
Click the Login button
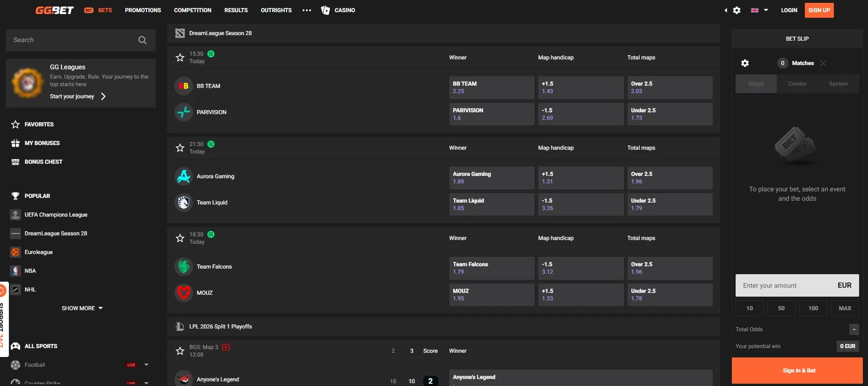789,10
